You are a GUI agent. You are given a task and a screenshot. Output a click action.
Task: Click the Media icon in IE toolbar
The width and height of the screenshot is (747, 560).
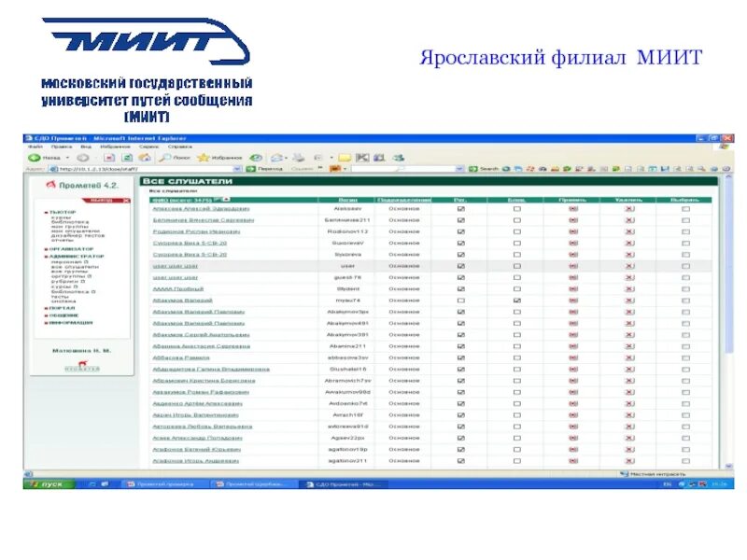tap(256, 158)
